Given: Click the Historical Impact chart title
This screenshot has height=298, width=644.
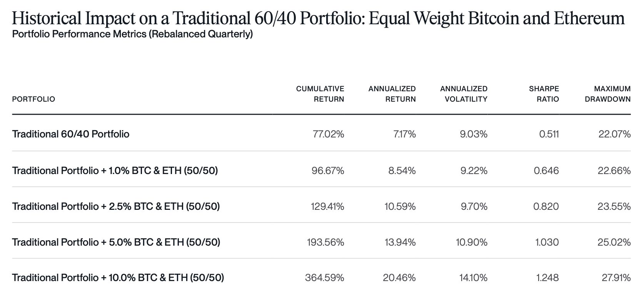Looking at the screenshot, I should (x=318, y=18).
